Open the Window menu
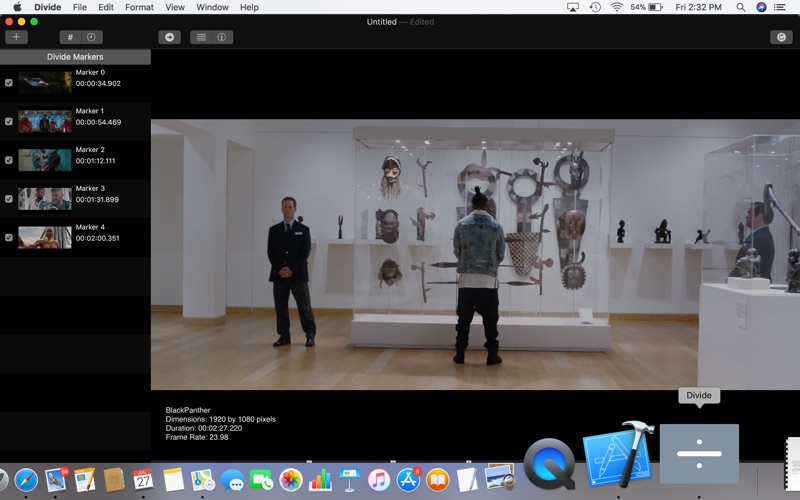800x500 pixels. (x=212, y=7)
